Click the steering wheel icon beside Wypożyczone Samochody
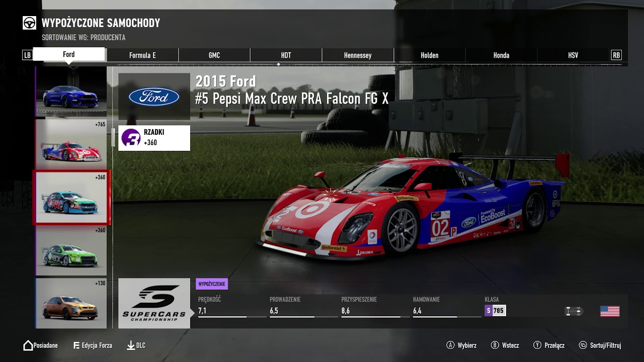The width and height of the screenshot is (644, 362). (29, 23)
